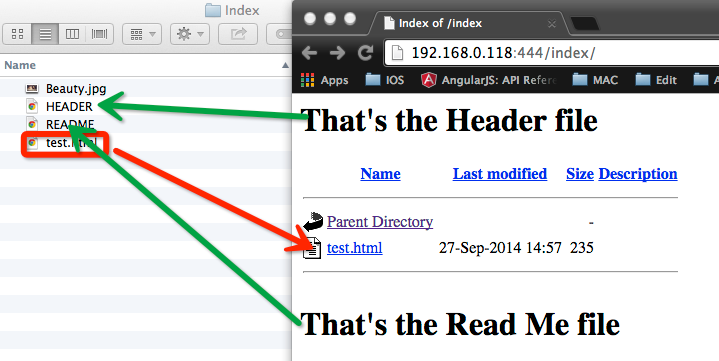Open the AngularJS API Reference bookmark
Viewport: 719px width, 361px height.
coord(489,80)
